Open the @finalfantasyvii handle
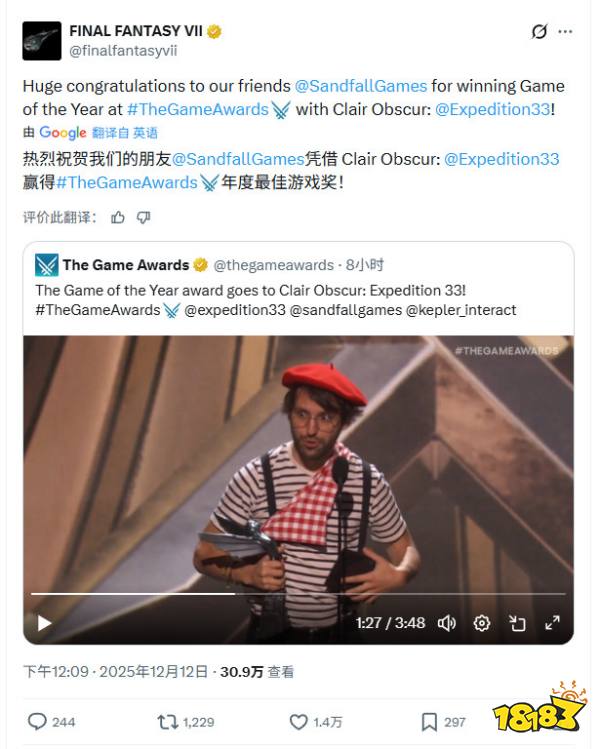Screen dimensions: 600x749 tap(123, 51)
